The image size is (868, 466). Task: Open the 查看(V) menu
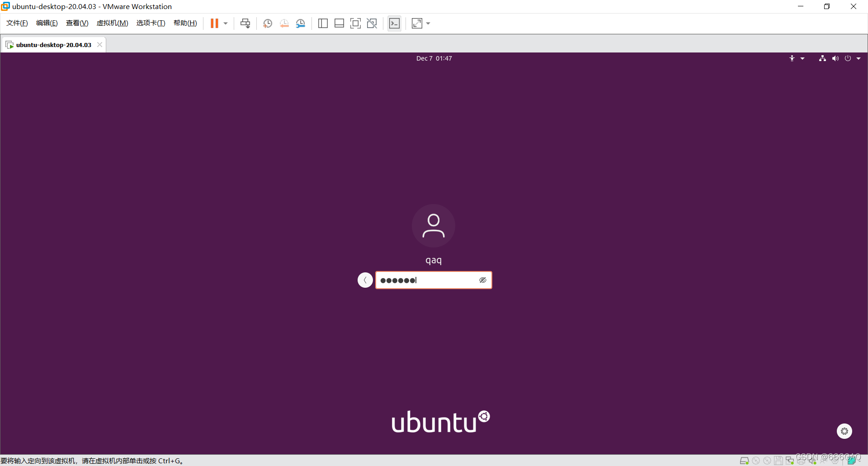click(x=77, y=23)
